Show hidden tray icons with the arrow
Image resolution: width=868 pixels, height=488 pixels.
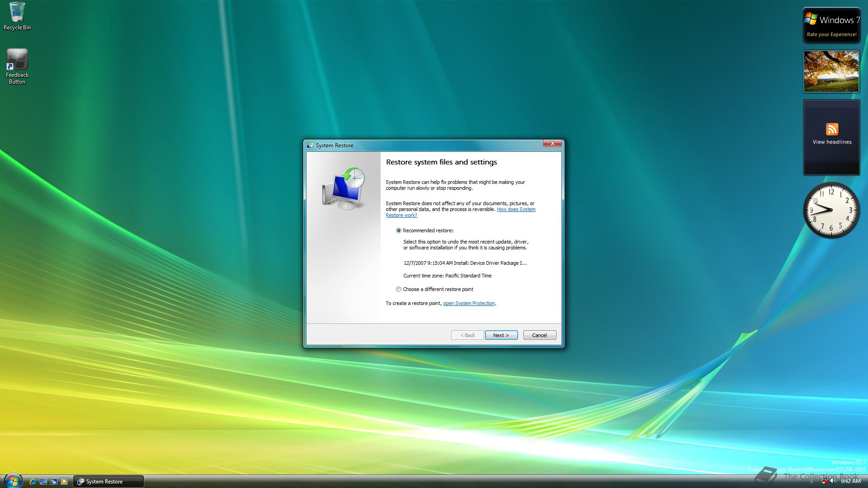pos(811,482)
